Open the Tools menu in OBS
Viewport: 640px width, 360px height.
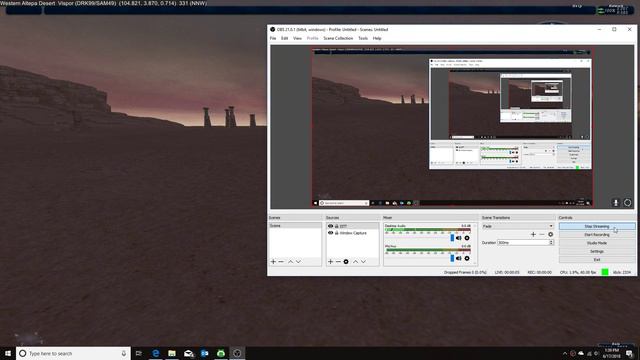click(363, 38)
